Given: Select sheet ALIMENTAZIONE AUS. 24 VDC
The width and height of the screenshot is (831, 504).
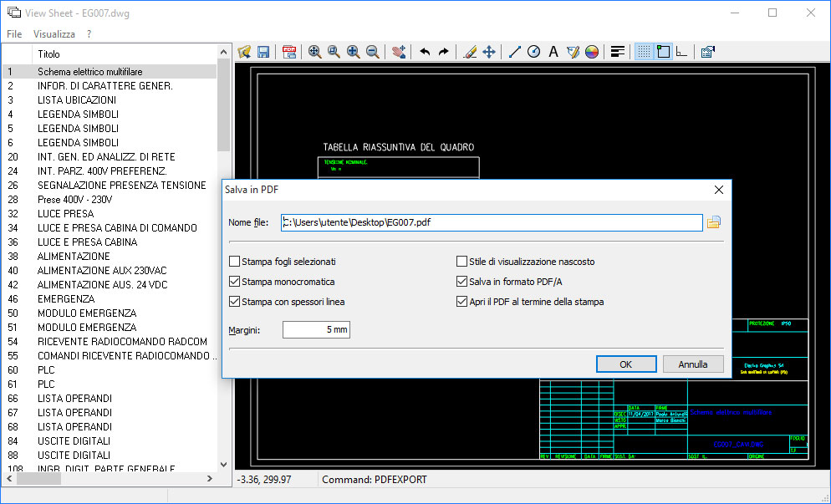Looking at the screenshot, I should (x=110, y=285).
